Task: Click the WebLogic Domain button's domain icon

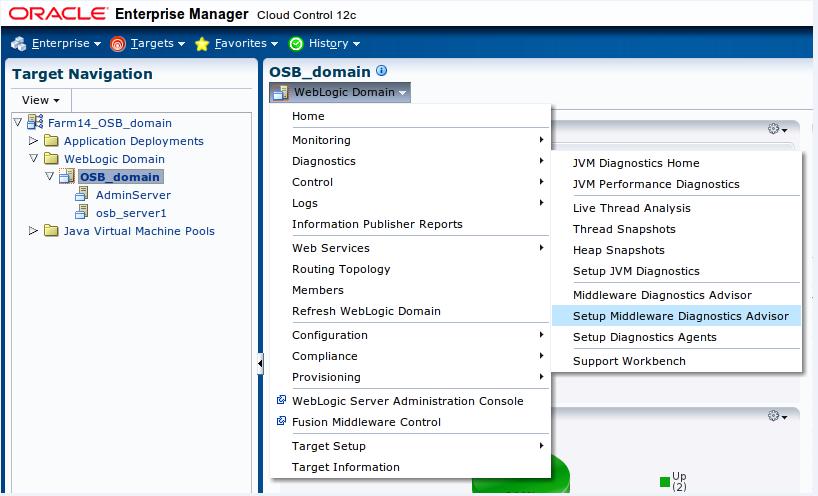Action: click(281, 93)
